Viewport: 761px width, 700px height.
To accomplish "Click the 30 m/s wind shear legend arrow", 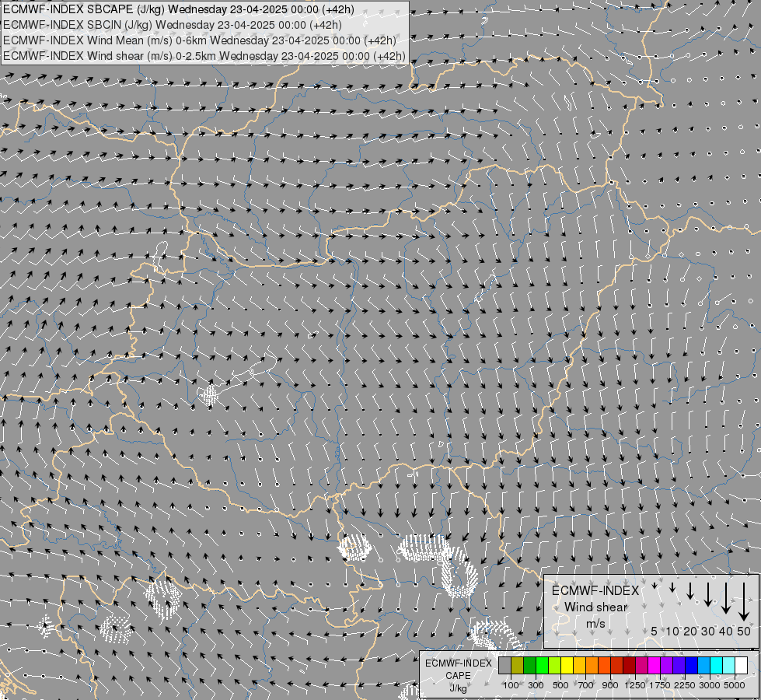I will pyautogui.click(x=708, y=594).
